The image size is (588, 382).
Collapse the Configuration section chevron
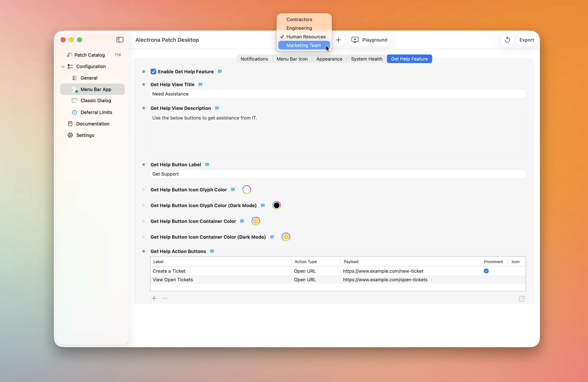63,67
